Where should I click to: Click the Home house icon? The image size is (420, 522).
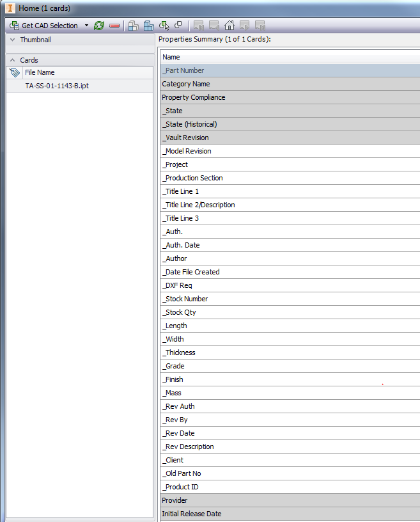pos(229,26)
